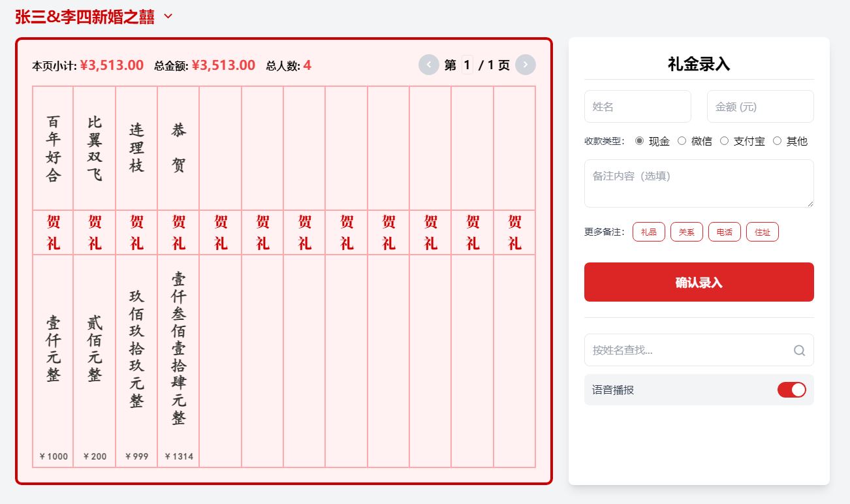Add 电话 extra note tag
Image resolution: width=850 pixels, height=504 pixels.
[724, 232]
